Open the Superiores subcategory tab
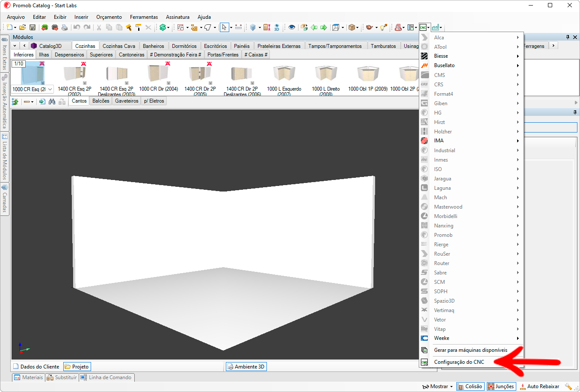This screenshot has height=392, width=580. 101,55
